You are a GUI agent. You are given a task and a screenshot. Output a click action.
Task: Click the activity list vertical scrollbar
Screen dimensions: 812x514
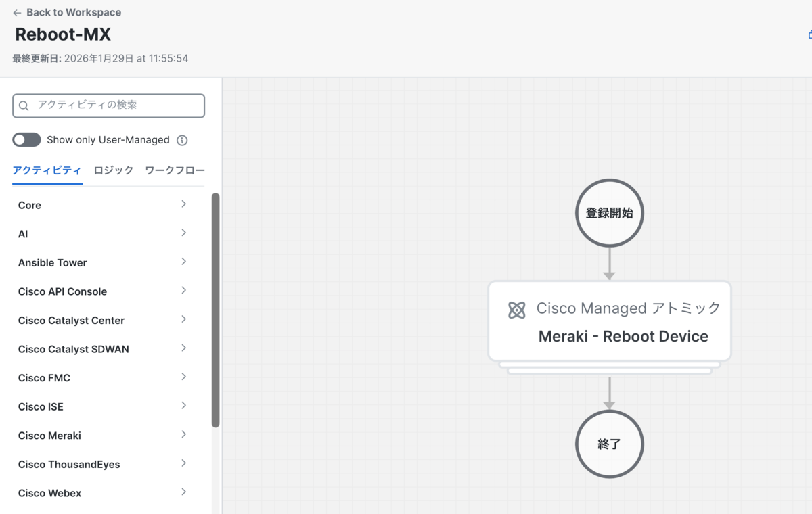(x=216, y=310)
